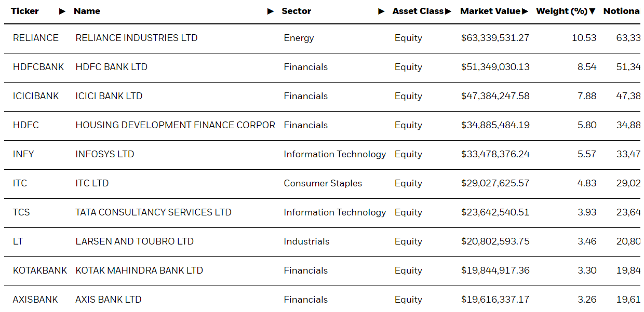Select AXIS BANK LTD market value
Viewport: 644px width, 312px height.
pyautogui.click(x=495, y=300)
